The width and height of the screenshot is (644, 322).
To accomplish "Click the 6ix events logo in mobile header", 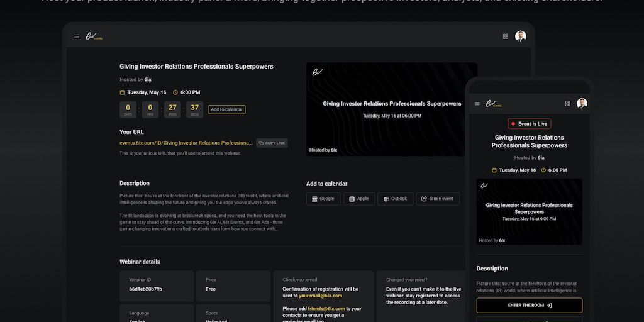I will pos(494,104).
